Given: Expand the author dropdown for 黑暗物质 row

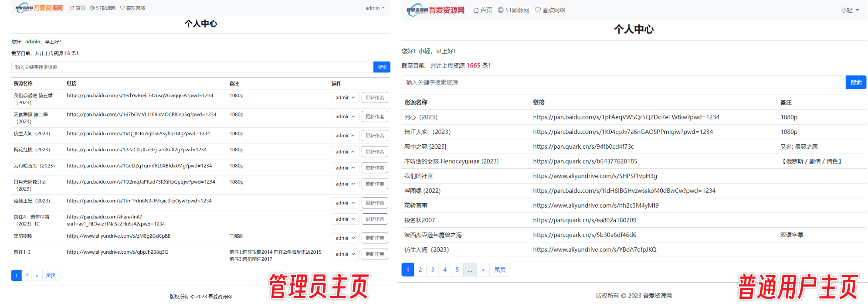Looking at the screenshot, I should coord(345,238).
